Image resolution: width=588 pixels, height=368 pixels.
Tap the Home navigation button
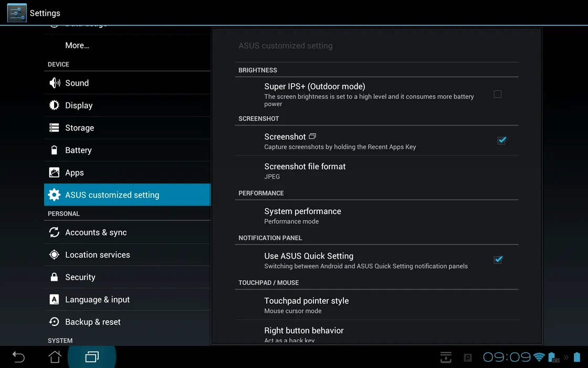55,357
